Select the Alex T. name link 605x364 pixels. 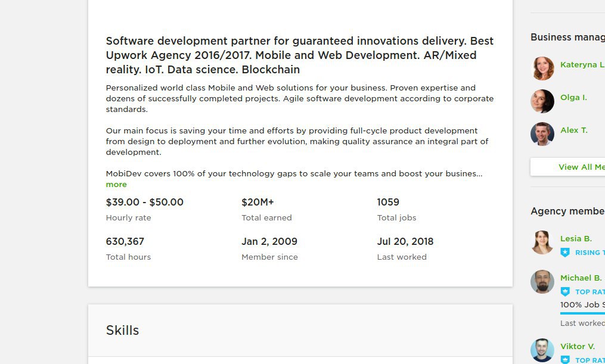tap(574, 130)
